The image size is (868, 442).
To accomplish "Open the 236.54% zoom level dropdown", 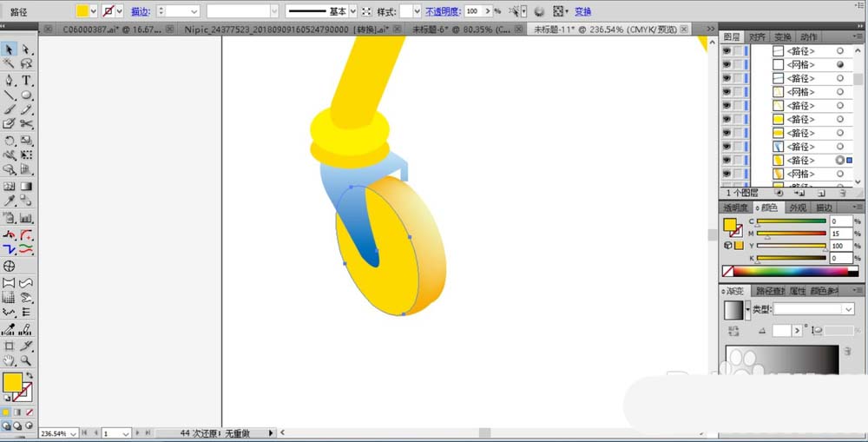I will tap(73, 433).
